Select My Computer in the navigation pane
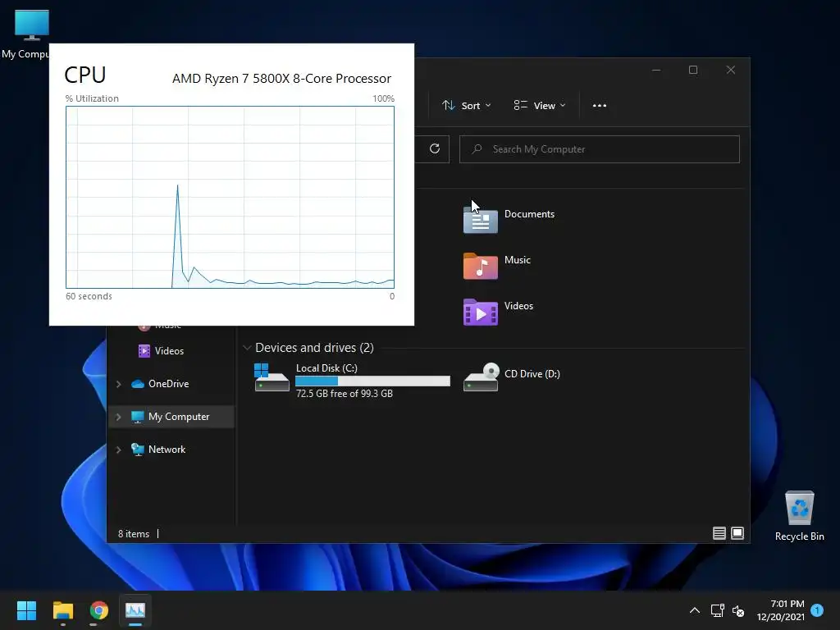Image resolution: width=840 pixels, height=630 pixels. tap(171, 416)
